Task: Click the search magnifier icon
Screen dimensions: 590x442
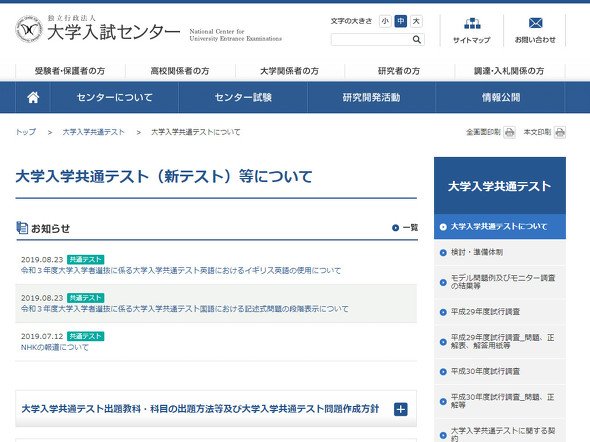Action: [x=417, y=39]
